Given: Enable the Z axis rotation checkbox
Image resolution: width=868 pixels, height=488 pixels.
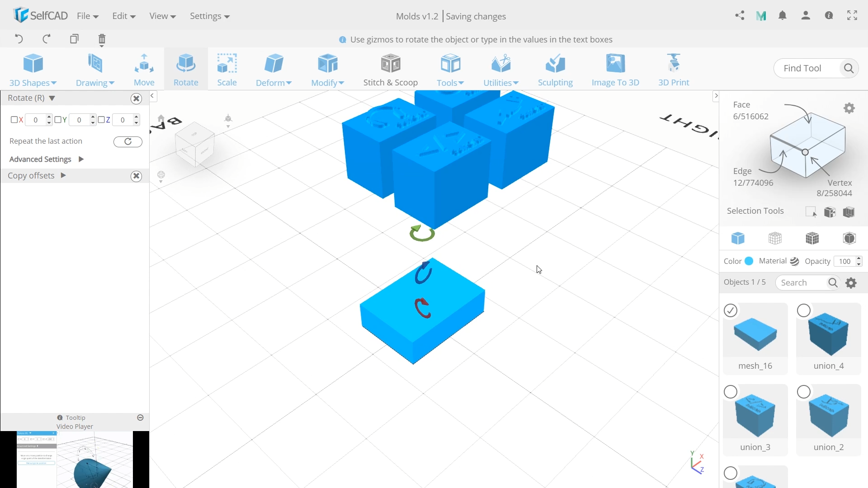Looking at the screenshot, I should click(x=101, y=120).
